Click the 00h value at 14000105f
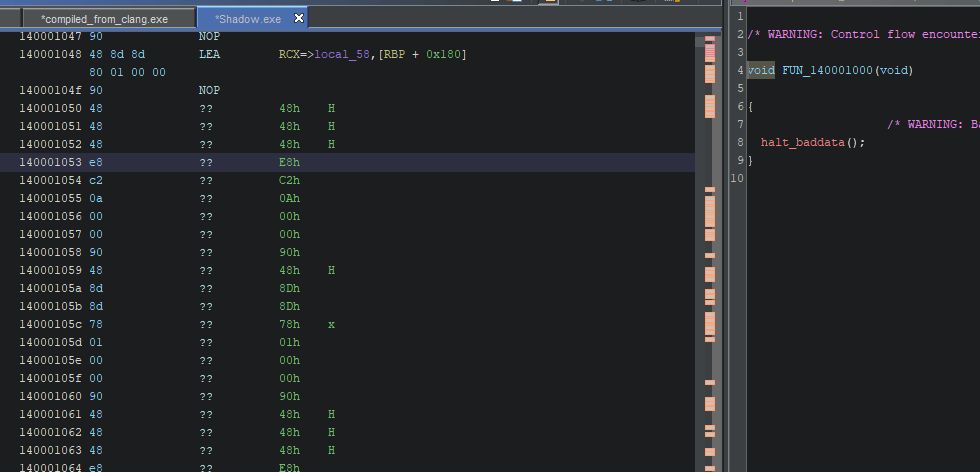Viewport: 980px width, 472px height. pos(289,379)
